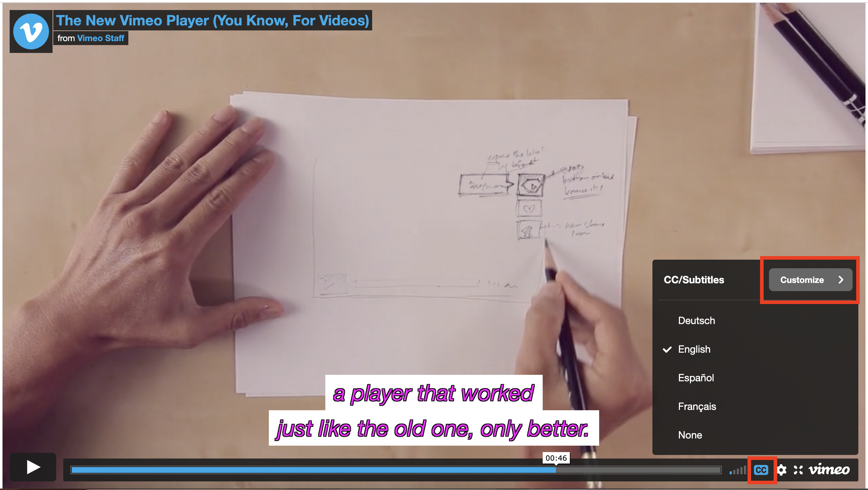Open the CC/Subtitles language menu
868x490 pixels.
click(761, 470)
